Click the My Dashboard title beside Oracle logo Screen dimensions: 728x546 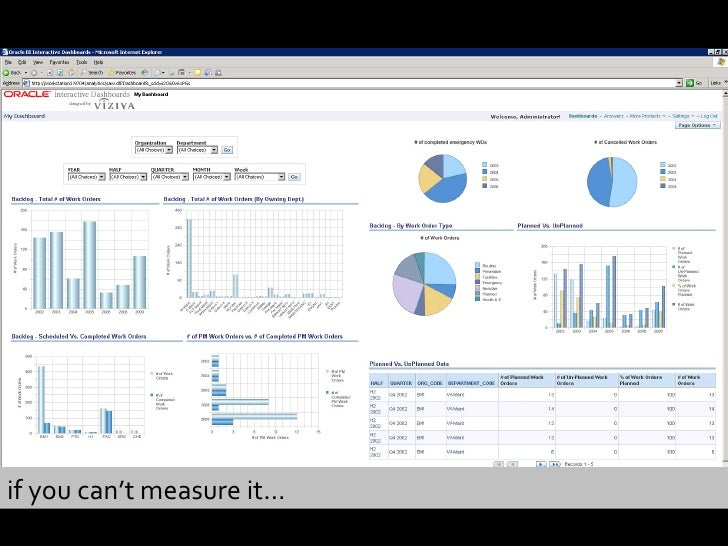(x=151, y=94)
